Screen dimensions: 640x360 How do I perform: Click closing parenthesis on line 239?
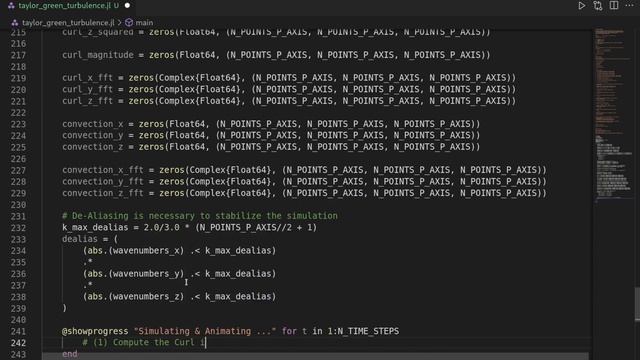tap(64, 308)
